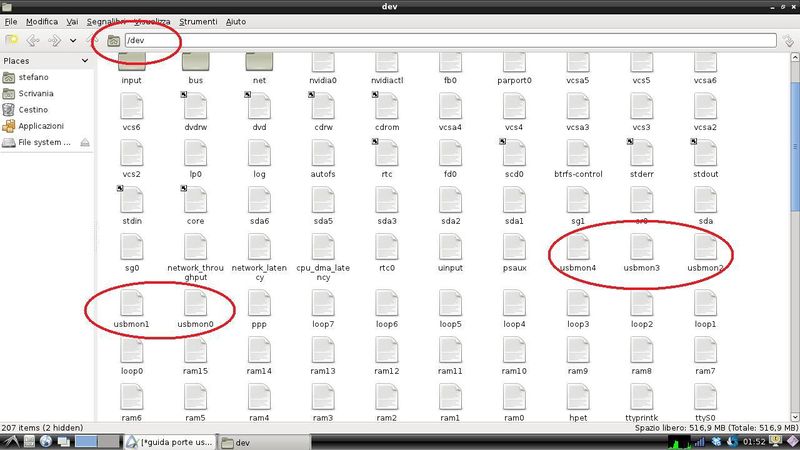Select the usbmon0 device file
The height and width of the screenshot is (450, 800).
[195, 310]
